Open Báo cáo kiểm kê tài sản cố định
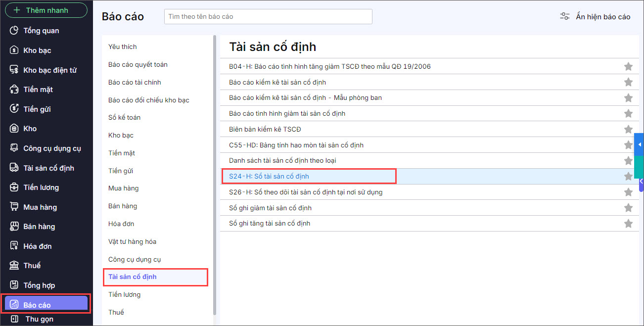This screenshot has height=326, width=644. (277, 82)
